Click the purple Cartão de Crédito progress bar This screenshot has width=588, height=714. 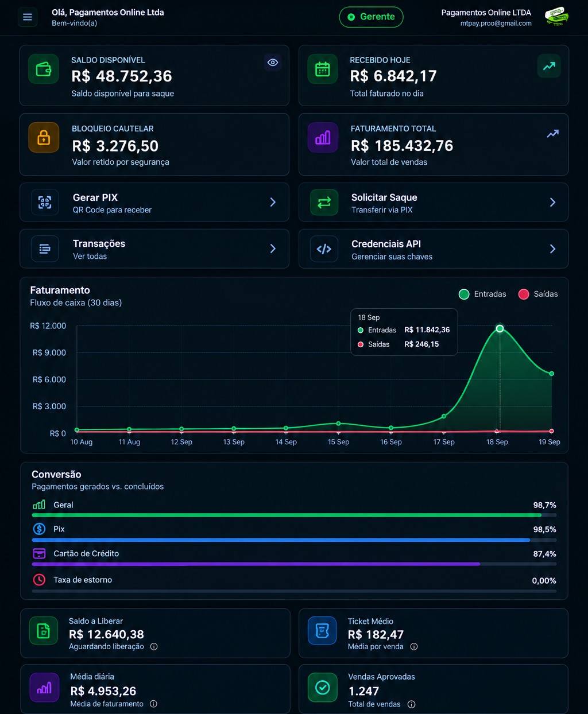(x=294, y=564)
